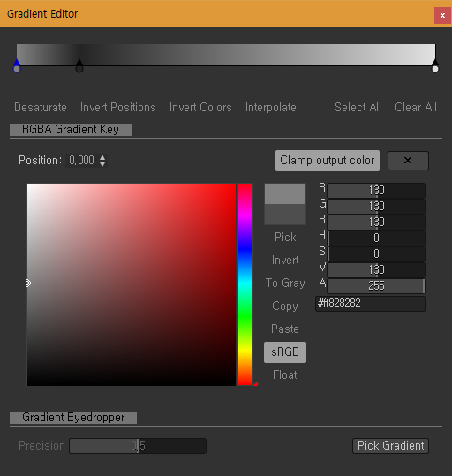452x476 pixels.
Task: Click the previous color preview swatch
Action: (285, 215)
